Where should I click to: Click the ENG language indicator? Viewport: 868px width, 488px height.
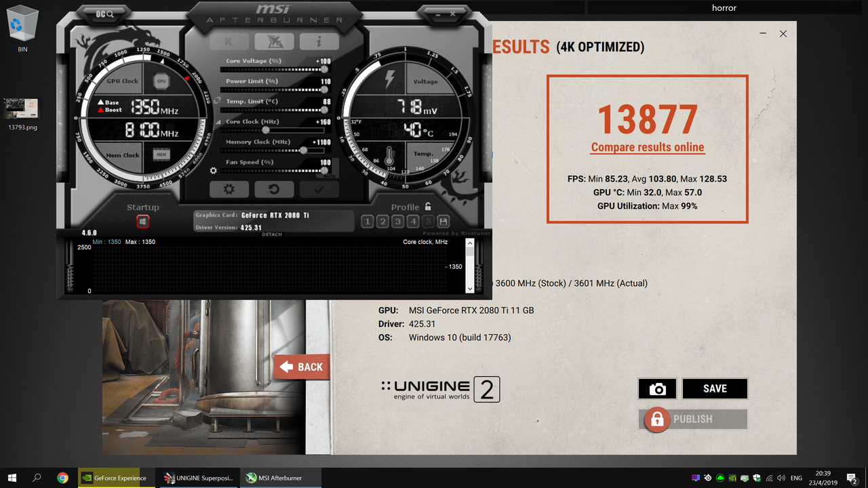click(796, 478)
